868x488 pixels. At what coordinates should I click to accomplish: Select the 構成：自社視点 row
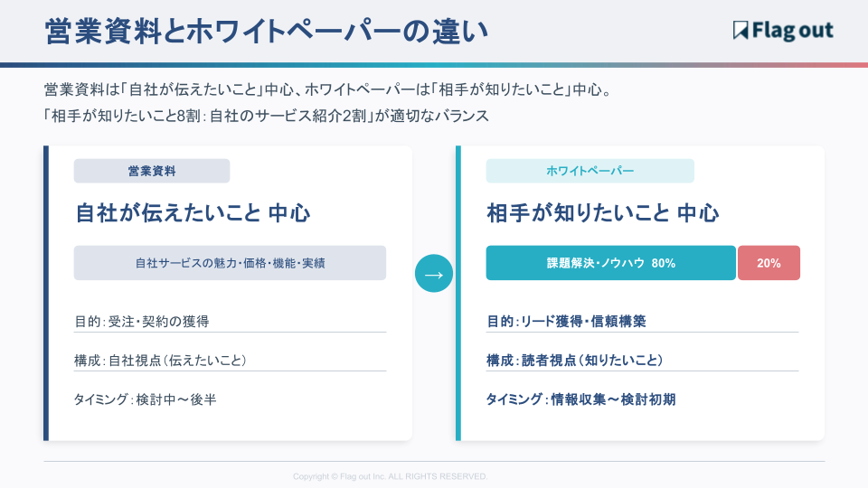pyautogui.click(x=160, y=360)
